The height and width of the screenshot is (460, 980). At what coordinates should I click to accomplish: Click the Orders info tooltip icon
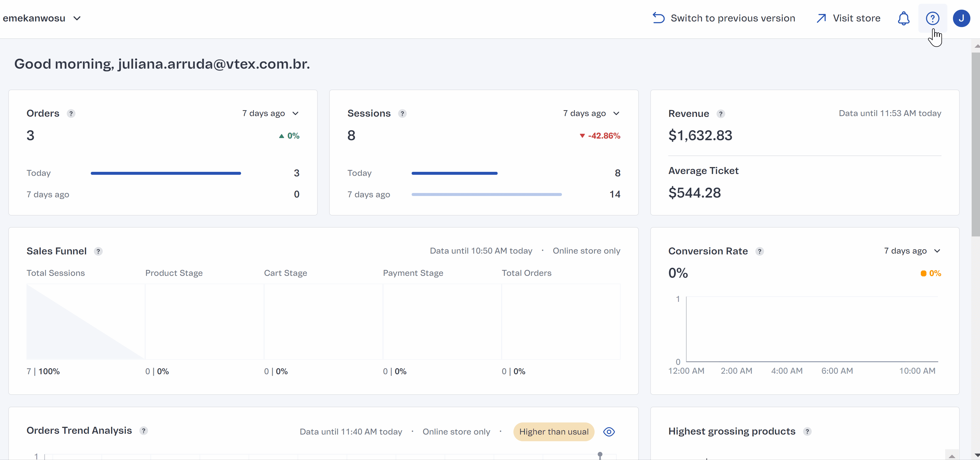pyautogui.click(x=71, y=113)
